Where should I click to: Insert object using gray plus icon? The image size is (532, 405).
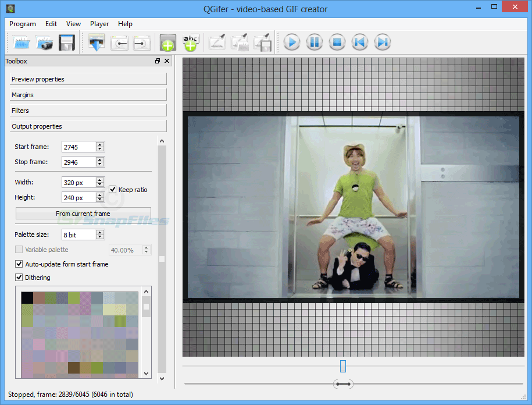(168, 42)
